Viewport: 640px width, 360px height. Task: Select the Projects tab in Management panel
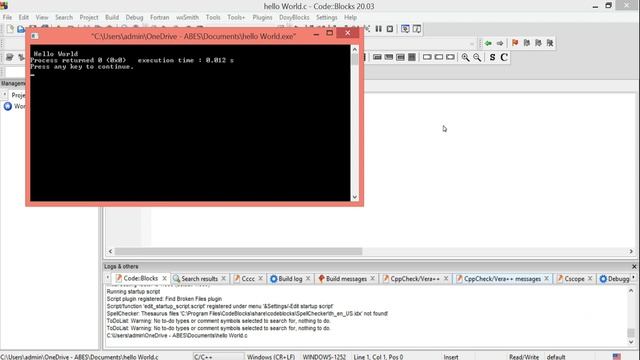(18, 95)
